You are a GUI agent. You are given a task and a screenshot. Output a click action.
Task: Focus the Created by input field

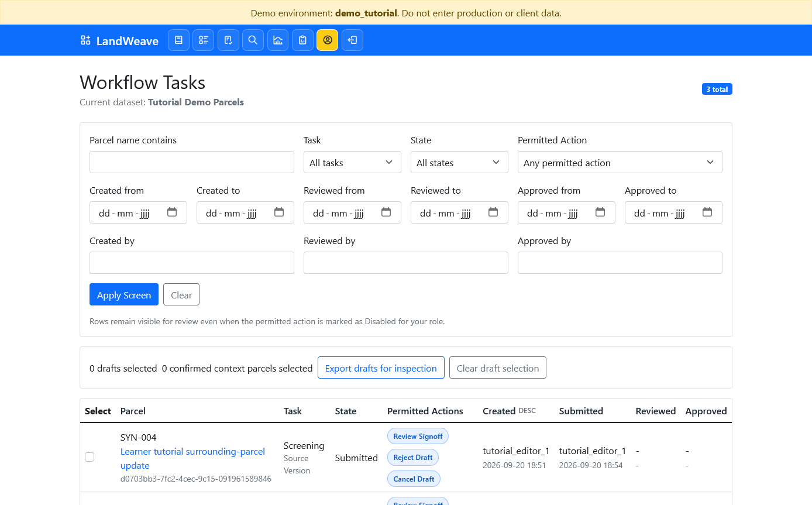[x=192, y=263]
